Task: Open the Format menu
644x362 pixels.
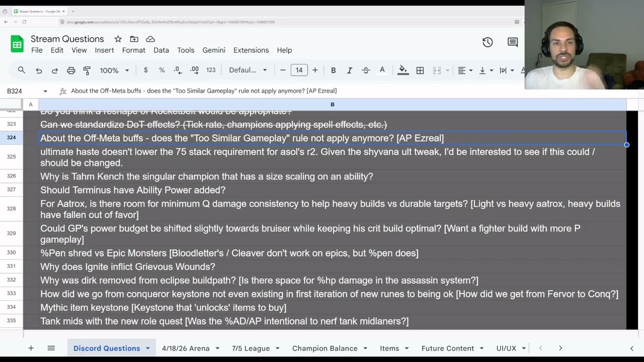Action: pos(134,50)
